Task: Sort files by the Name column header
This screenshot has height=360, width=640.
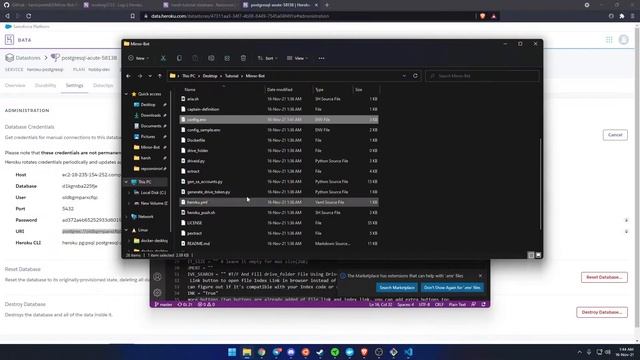Action: [x=190, y=89]
